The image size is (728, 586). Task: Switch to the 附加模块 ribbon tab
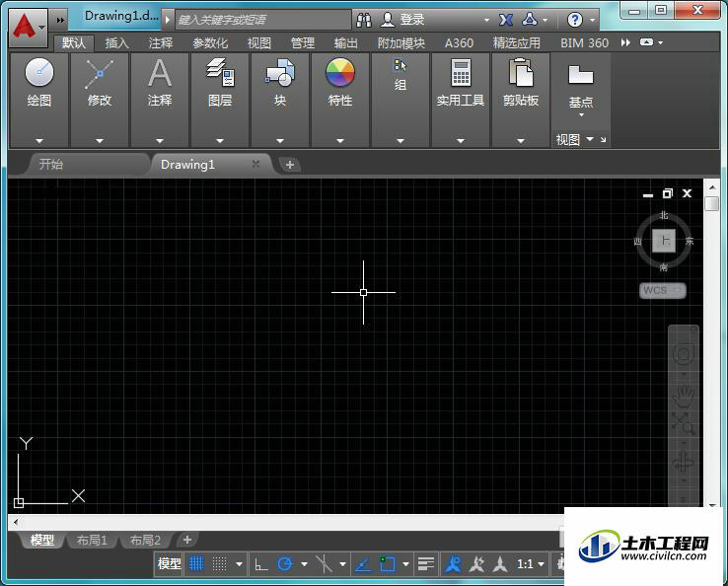coord(401,43)
